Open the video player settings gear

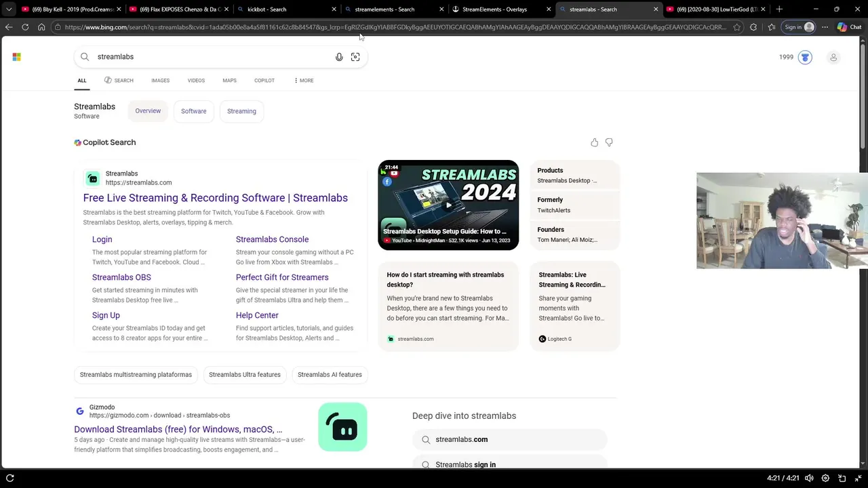825,478
